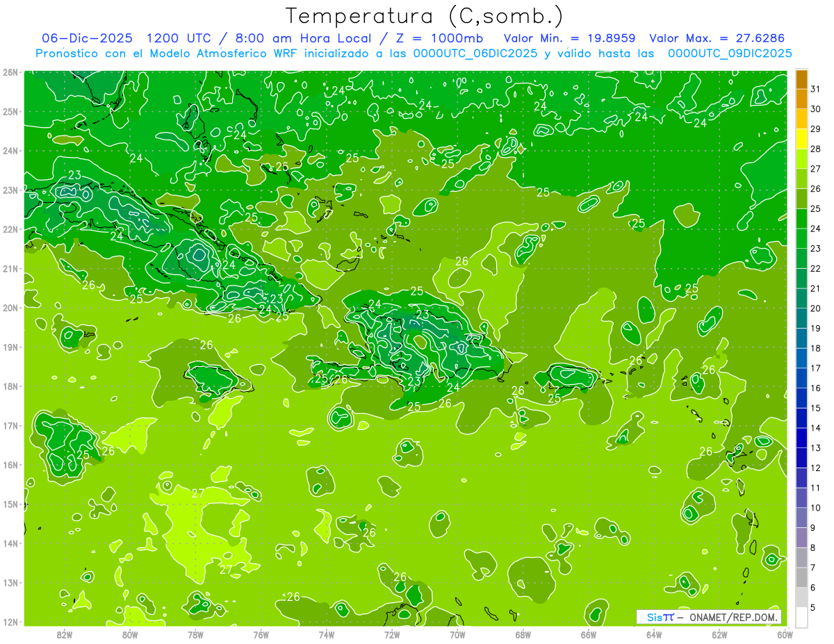
Task: Click the "19N" latitude axis label
Action: [x=10, y=347]
